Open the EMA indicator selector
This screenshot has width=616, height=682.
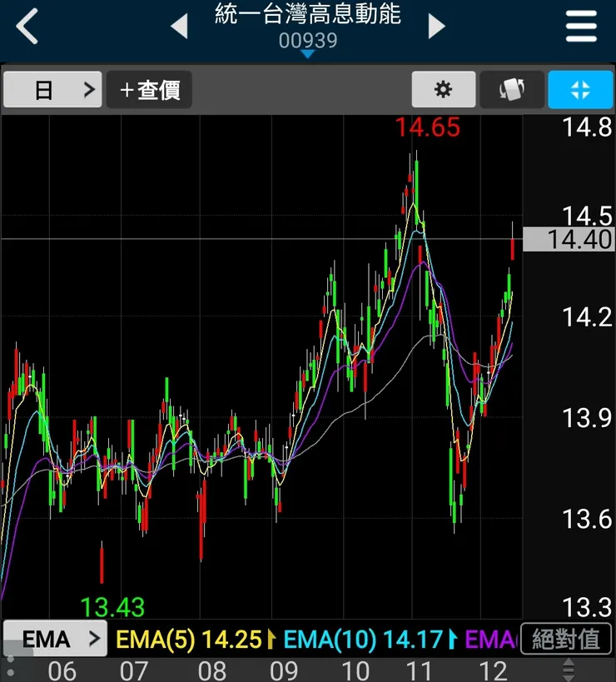coord(55,639)
